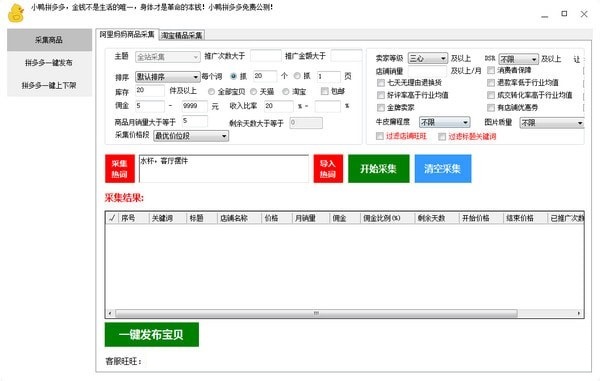Click the green 开始采集 button
The width and height of the screenshot is (600, 381).
[378, 169]
